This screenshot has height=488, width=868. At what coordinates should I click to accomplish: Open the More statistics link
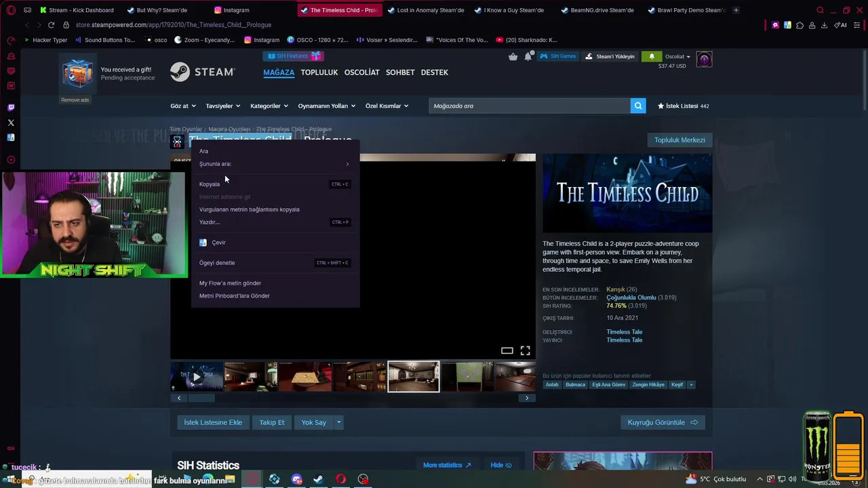(447, 465)
